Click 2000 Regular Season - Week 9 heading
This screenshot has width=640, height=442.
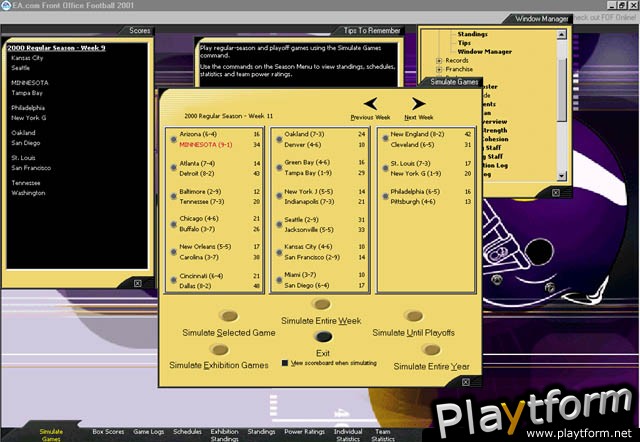[56, 48]
